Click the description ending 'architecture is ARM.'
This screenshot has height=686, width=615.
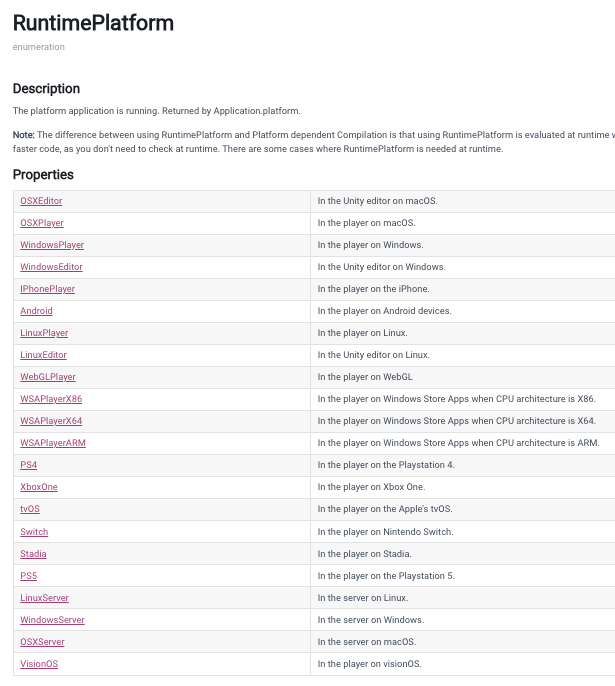click(x=458, y=443)
